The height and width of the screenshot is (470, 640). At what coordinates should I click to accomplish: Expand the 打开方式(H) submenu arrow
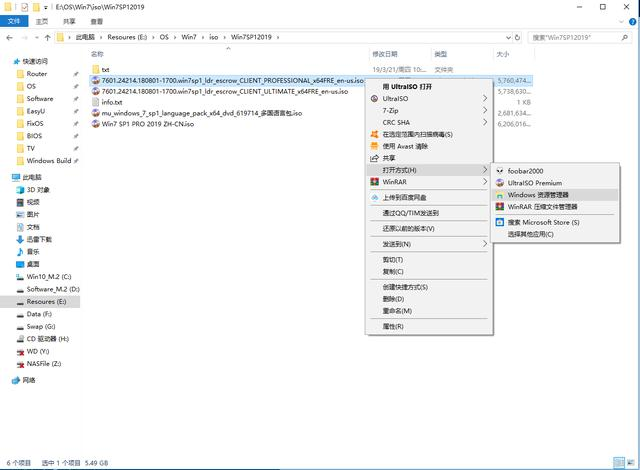484,170
